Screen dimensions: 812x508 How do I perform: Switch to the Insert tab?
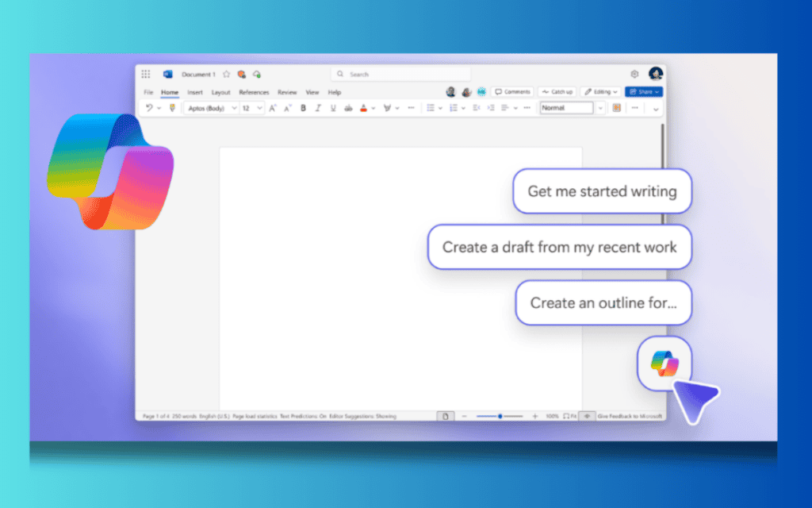(195, 92)
